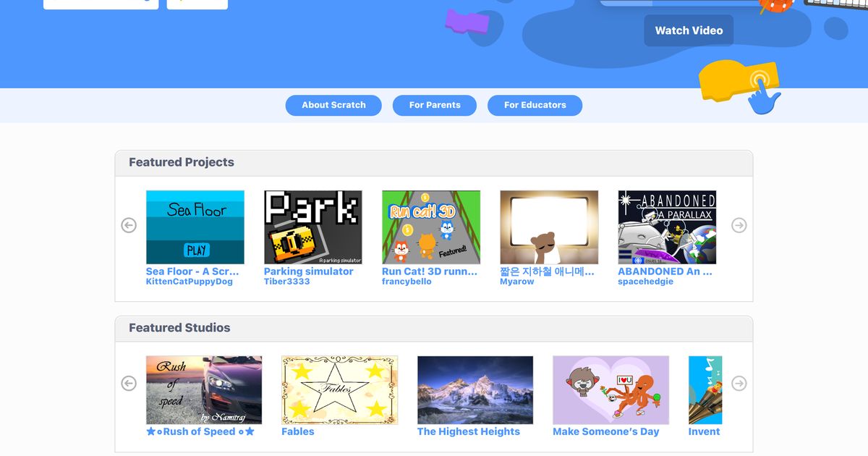Open the Parking simulator project thumbnail

[312, 227]
